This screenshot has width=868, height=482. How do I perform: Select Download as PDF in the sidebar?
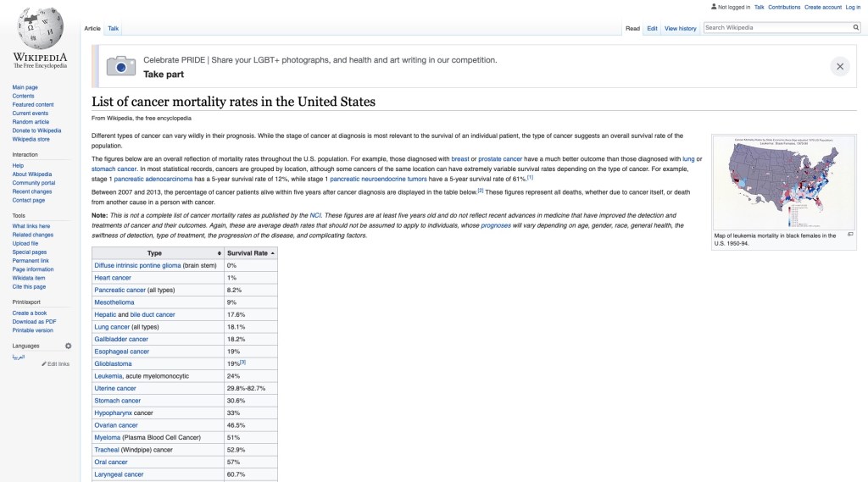tap(34, 322)
